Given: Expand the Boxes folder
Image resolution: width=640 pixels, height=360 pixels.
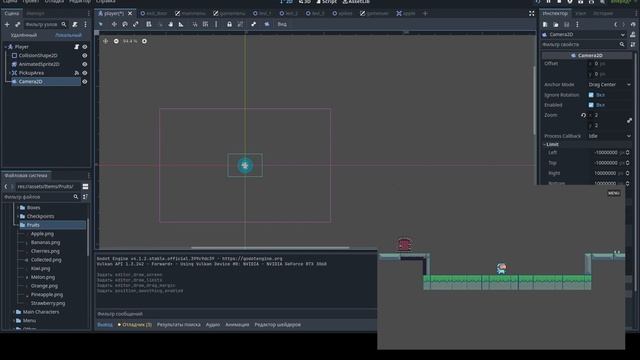Looking at the screenshot, I should point(18,208).
